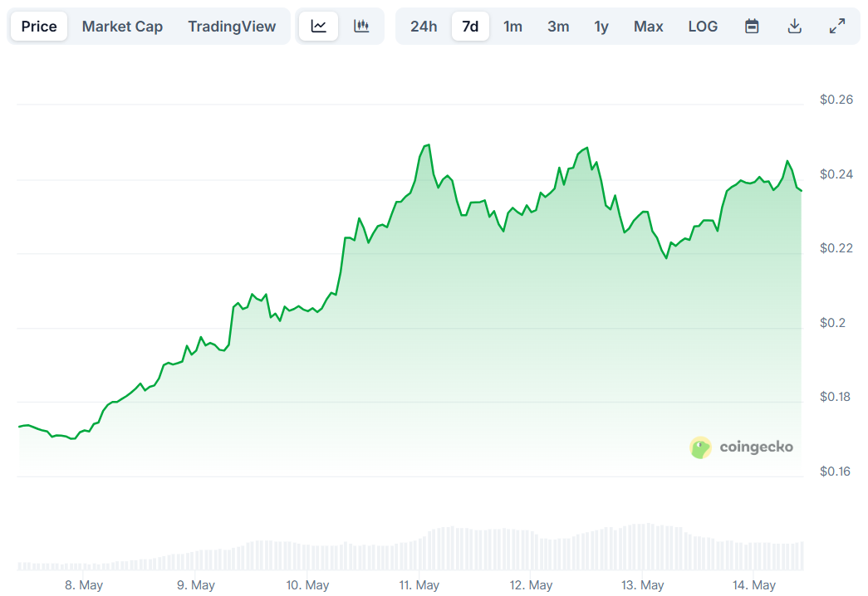Select the 1y range button
868x596 pixels.
[601, 26]
